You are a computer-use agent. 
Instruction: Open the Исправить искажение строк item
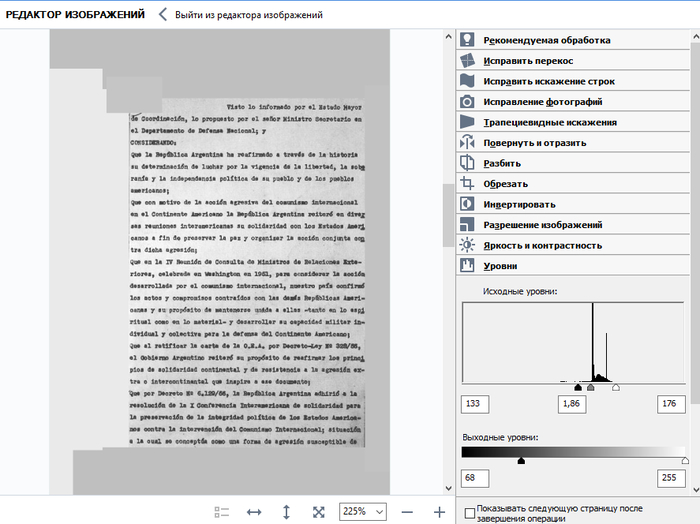pyautogui.click(x=548, y=82)
